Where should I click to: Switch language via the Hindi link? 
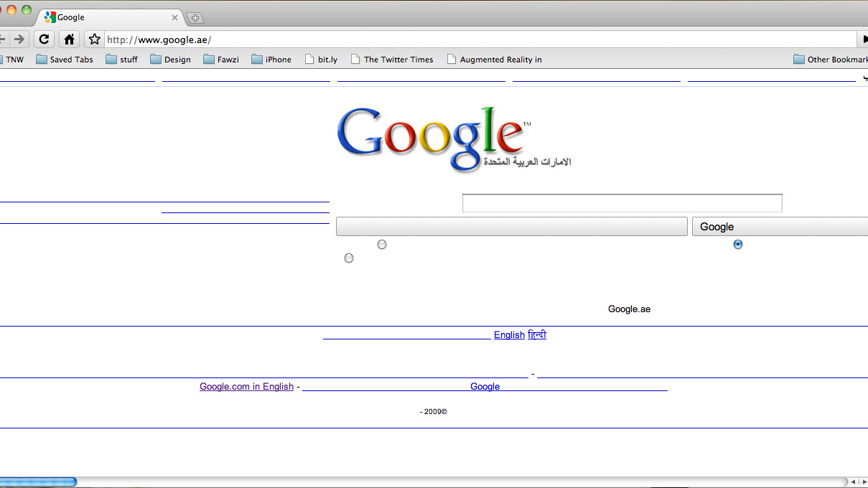[537, 335]
